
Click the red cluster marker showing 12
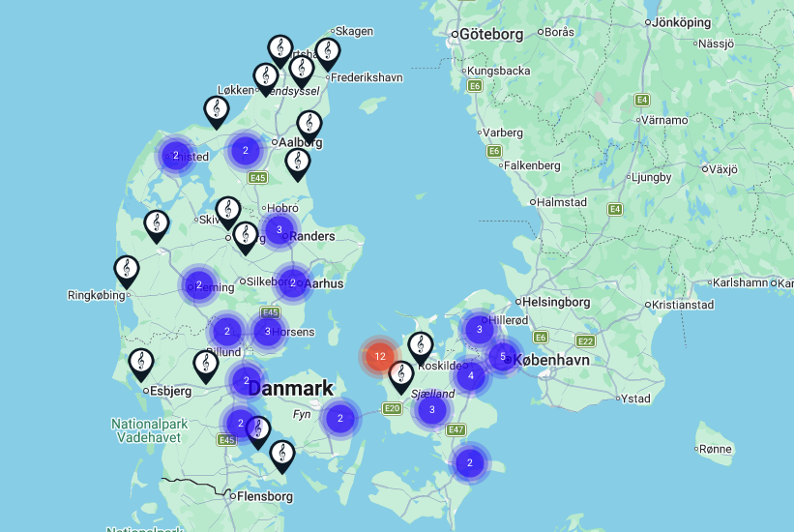[379, 356]
